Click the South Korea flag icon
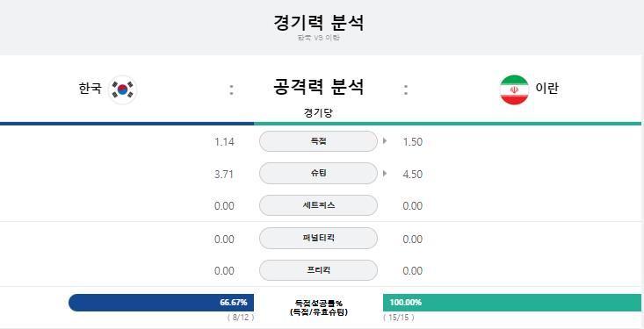644x329 pixels. [122, 89]
